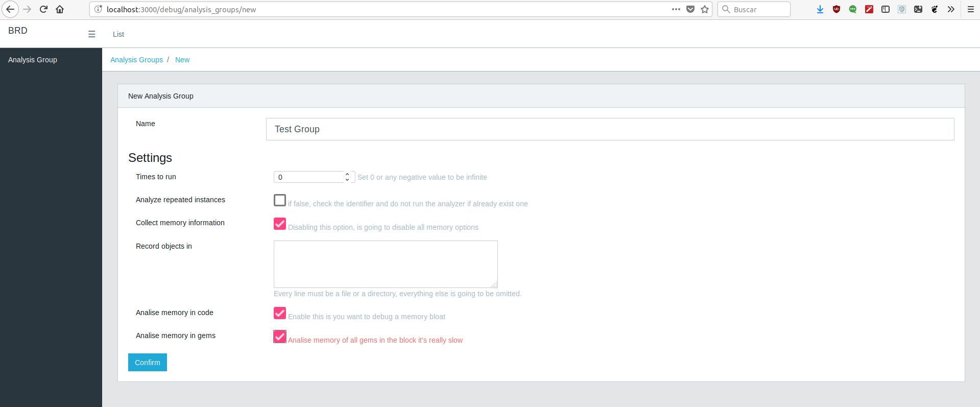Screen dimensions: 980x407
Task: Click the Analyze repeated instances label
Action: [180, 200]
